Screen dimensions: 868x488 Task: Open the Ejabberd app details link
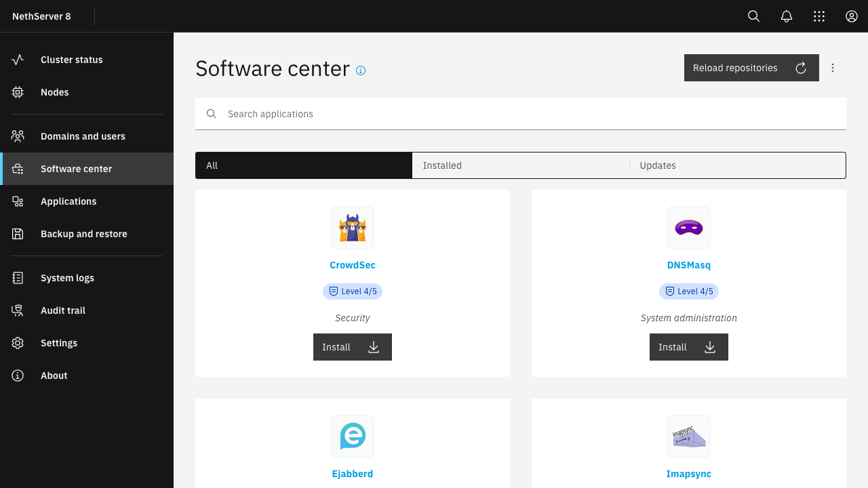[x=353, y=474]
